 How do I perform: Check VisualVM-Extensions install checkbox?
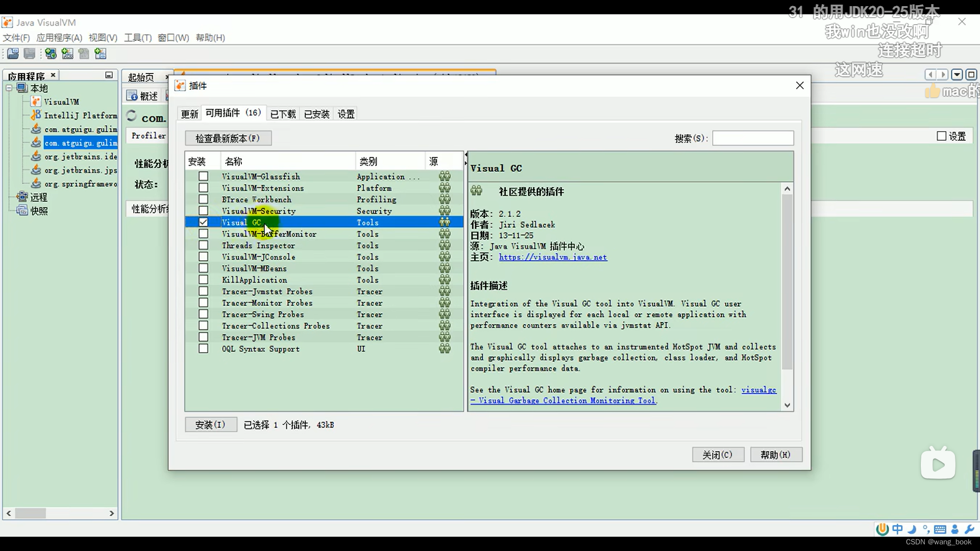coord(203,188)
